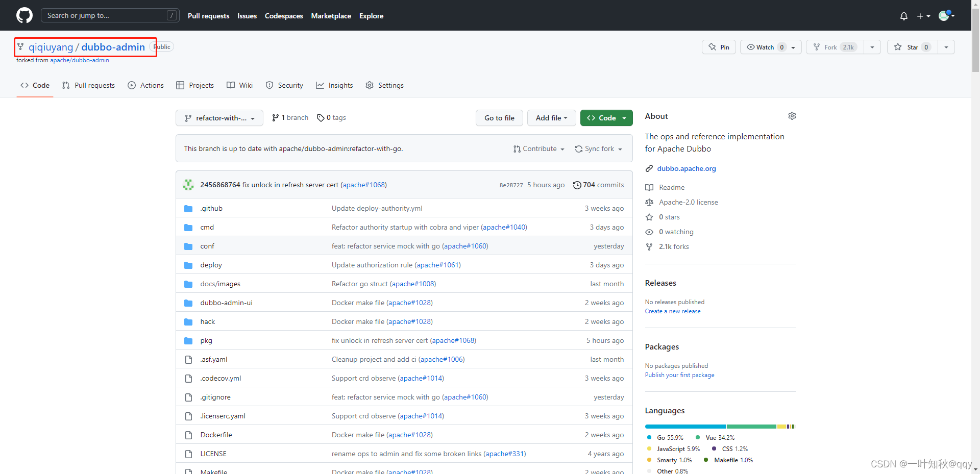Star the repository

pyautogui.click(x=913, y=47)
